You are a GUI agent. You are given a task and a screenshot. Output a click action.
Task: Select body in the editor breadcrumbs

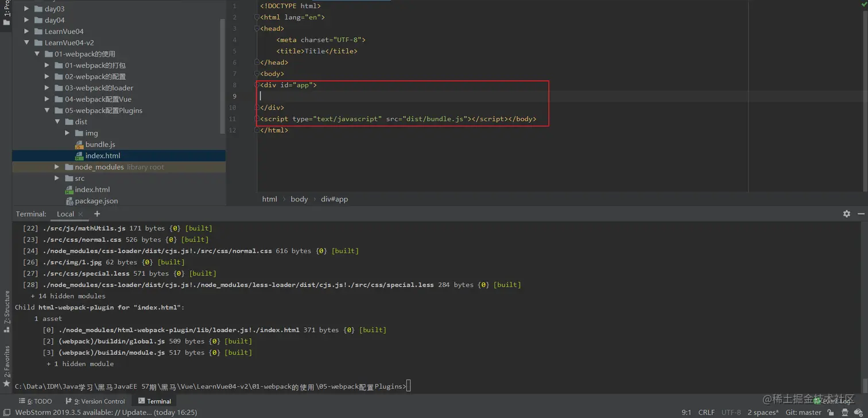[x=299, y=199]
